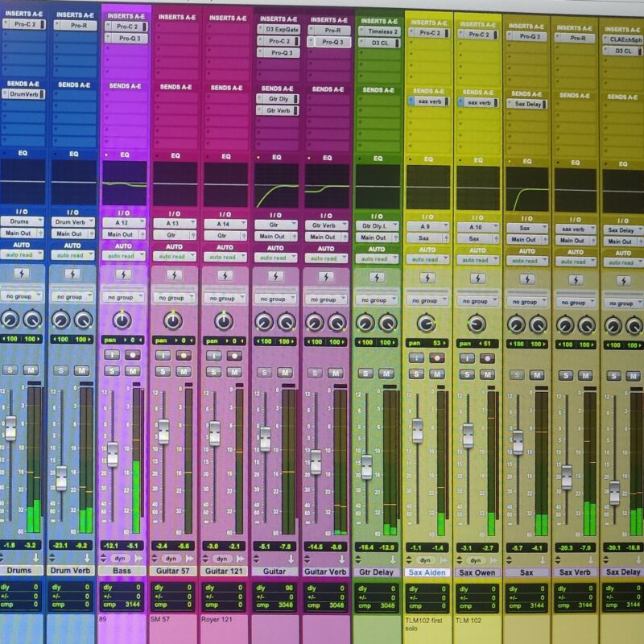Open automation mode dropdown on Gtr Delay track
Image resolution: width=644 pixels, height=644 pixels.
point(377,258)
